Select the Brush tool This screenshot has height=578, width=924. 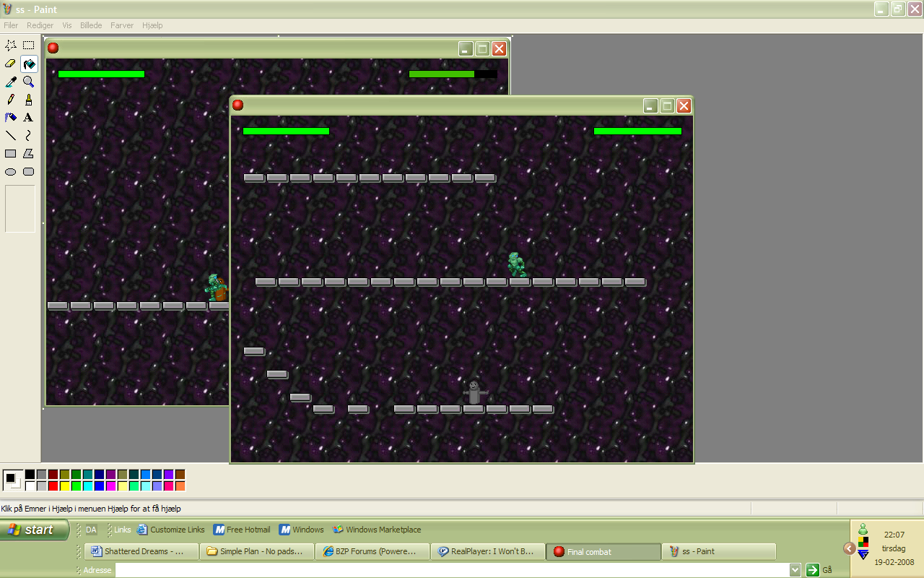pos(29,100)
